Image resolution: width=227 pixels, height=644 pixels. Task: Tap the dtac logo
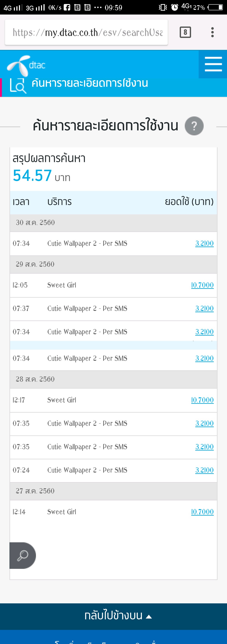pos(26,65)
